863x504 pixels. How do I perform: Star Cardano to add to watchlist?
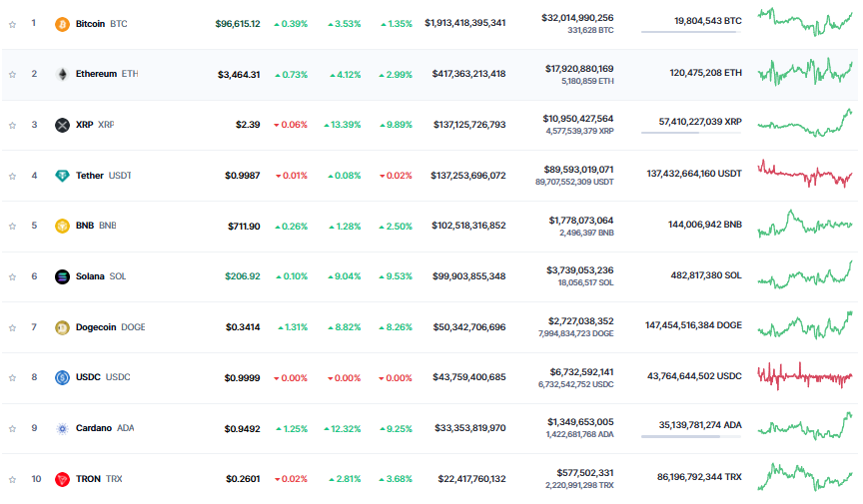[12, 428]
